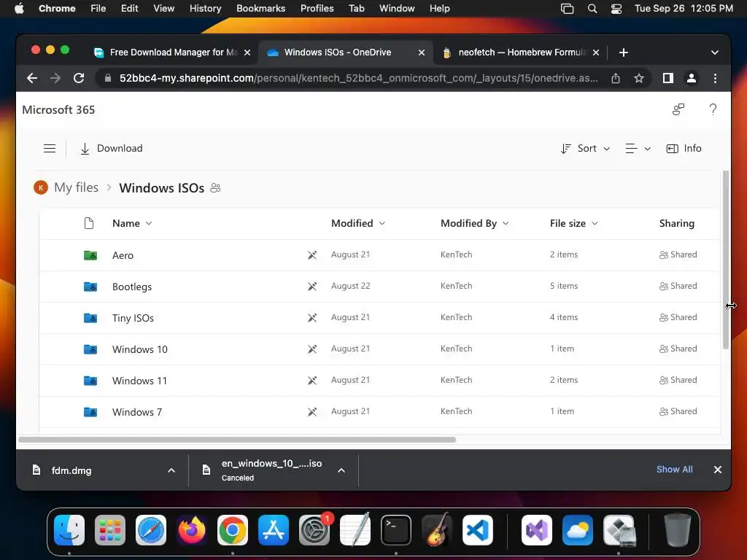The width and height of the screenshot is (747, 560).
Task: Open the Windows 11 folder
Action: click(139, 381)
